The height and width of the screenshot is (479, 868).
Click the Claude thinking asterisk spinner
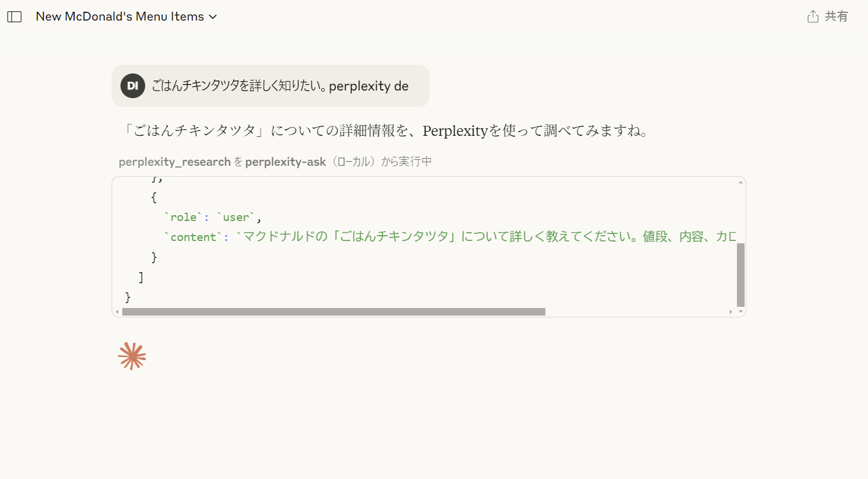pos(132,355)
